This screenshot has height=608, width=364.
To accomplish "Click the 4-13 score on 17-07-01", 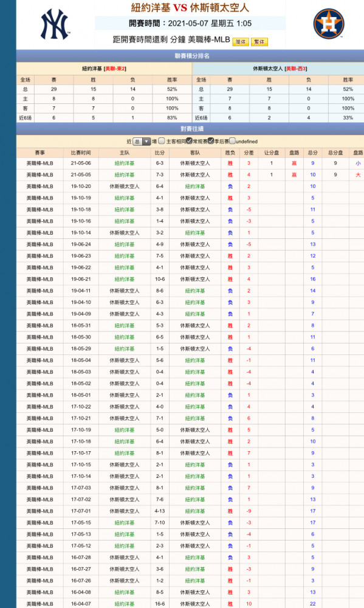I will [x=160, y=511].
